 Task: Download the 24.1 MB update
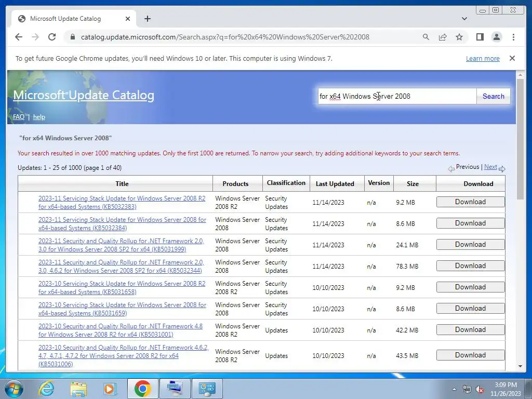pos(470,245)
